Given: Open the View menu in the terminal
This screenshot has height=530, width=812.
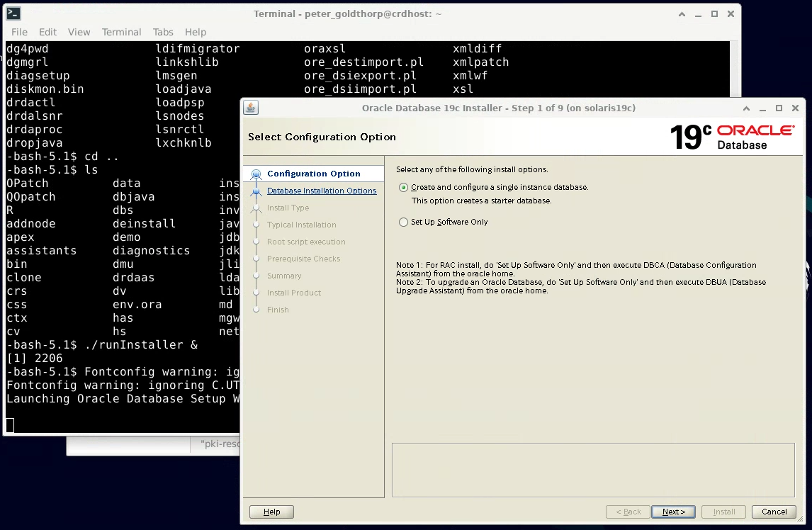Looking at the screenshot, I should (x=79, y=32).
